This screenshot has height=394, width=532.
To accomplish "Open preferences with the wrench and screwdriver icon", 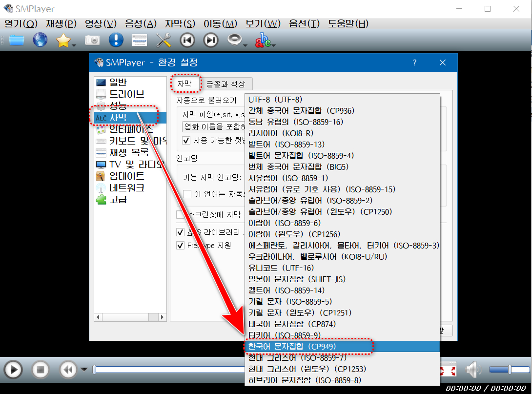I will click(x=164, y=41).
